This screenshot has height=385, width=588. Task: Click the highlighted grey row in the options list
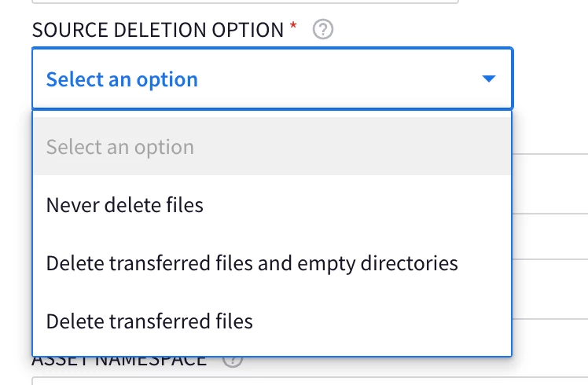pos(272,146)
